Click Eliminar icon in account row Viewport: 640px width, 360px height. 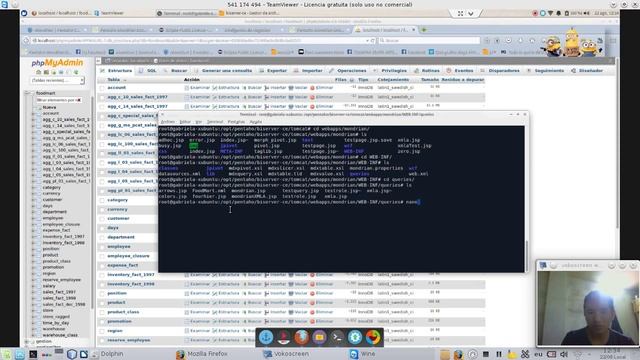pos(312,88)
